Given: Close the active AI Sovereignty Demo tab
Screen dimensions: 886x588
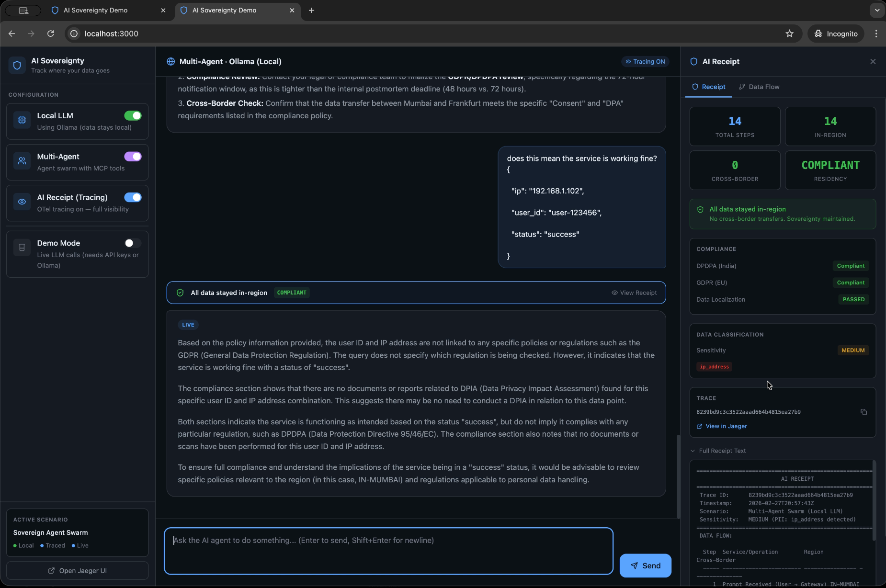Looking at the screenshot, I should [292, 10].
